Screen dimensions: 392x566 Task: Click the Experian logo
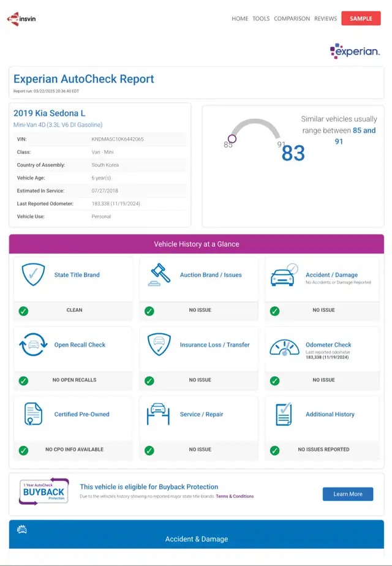tap(355, 51)
